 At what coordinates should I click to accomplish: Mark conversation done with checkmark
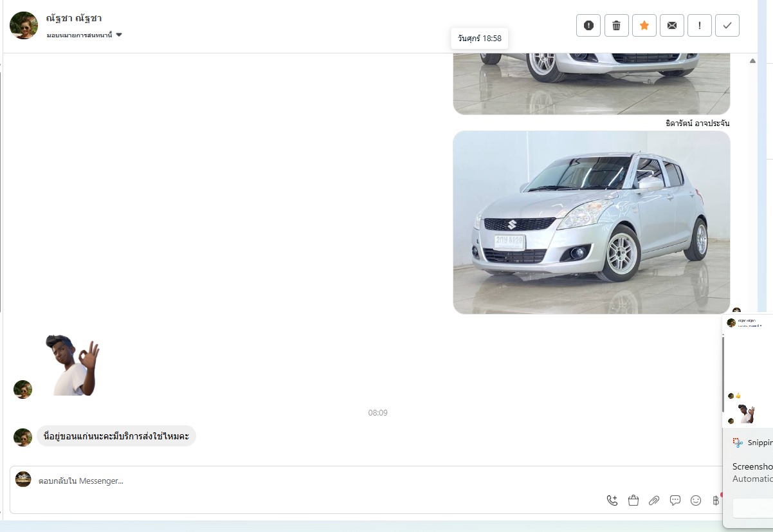(727, 25)
